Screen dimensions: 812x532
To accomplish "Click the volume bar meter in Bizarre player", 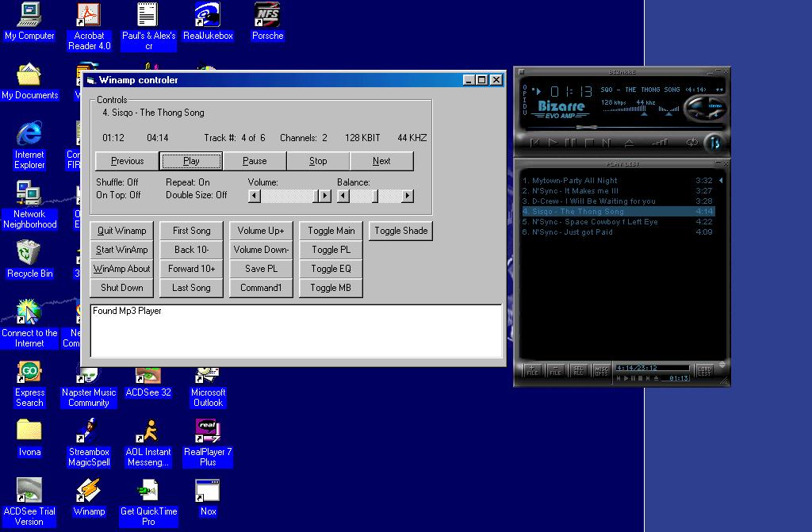I will pos(625,109).
